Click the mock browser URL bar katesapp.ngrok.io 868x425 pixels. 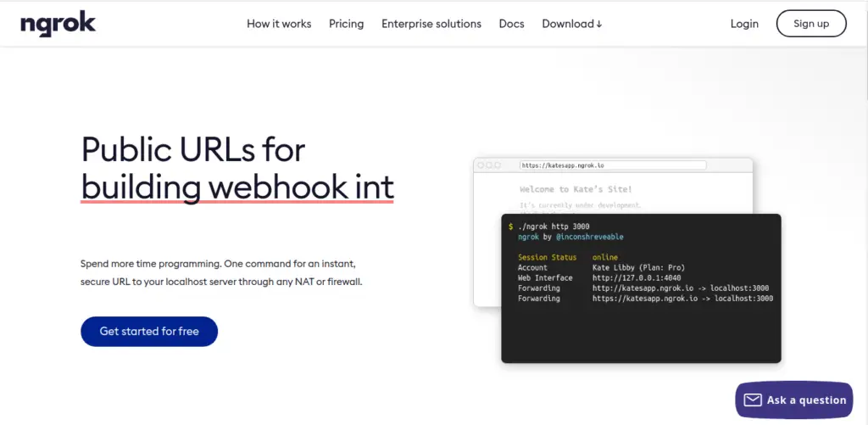pyautogui.click(x=613, y=165)
